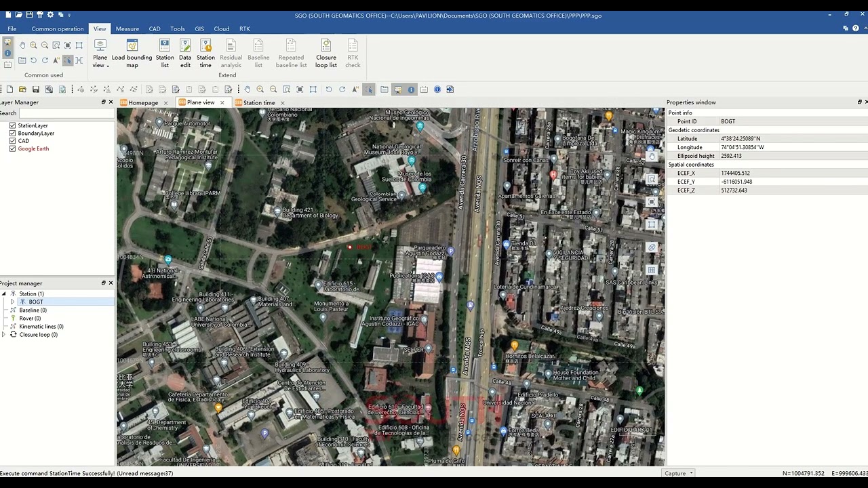Image resolution: width=868 pixels, height=488 pixels.
Task: Click the zoom window button on map overlay
Action: (652, 180)
